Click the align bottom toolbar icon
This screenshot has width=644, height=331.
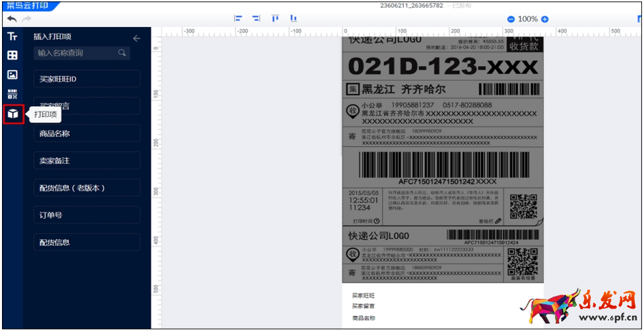(293, 19)
